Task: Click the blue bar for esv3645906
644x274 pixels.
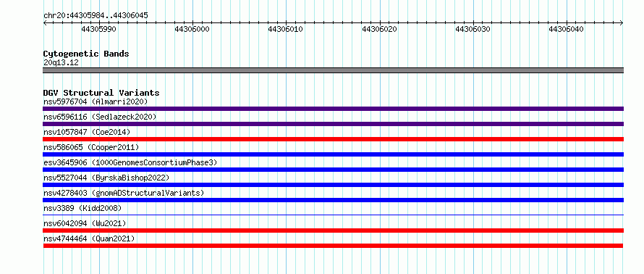Action: [x=333, y=170]
